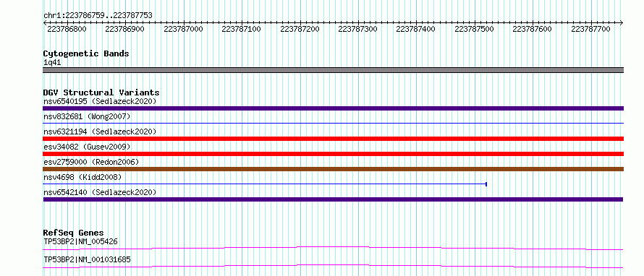Select the TP53BP2|NM_005426 magenta gene track
644x276 pixels.
[333, 248]
